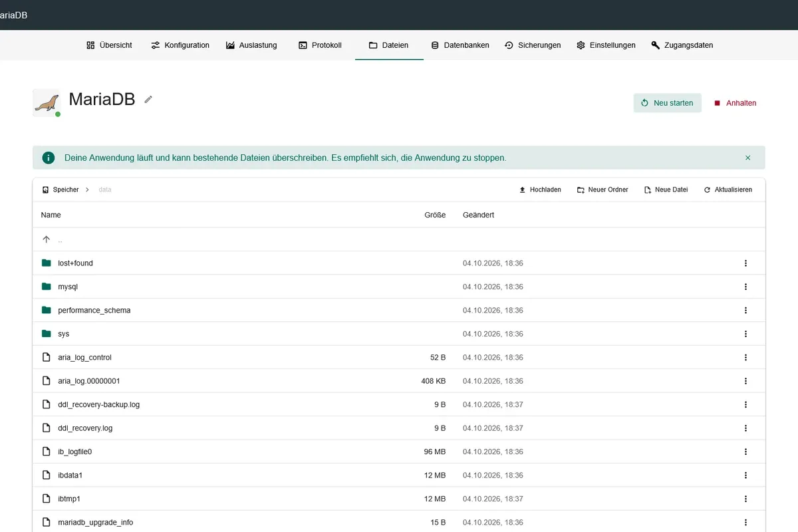Open the performance_schema folder
Screen dimensions: 798x532
tap(94, 311)
